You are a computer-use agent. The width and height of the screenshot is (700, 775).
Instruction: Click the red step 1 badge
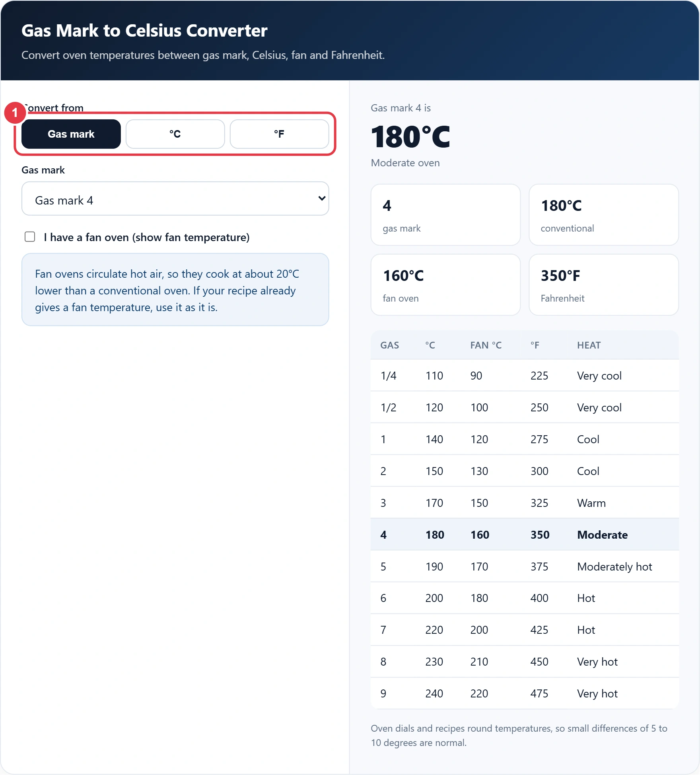(x=15, y=113)
